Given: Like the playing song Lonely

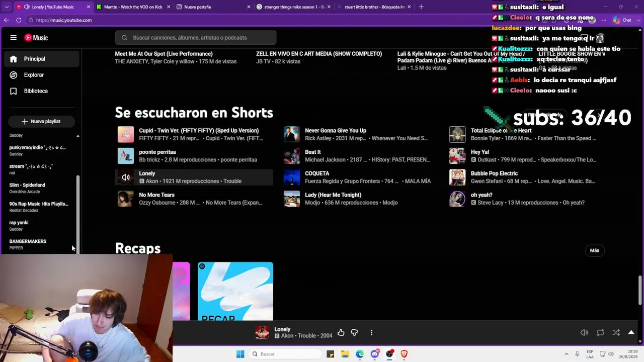Looking at the screenshot, I should pos(341,332).
